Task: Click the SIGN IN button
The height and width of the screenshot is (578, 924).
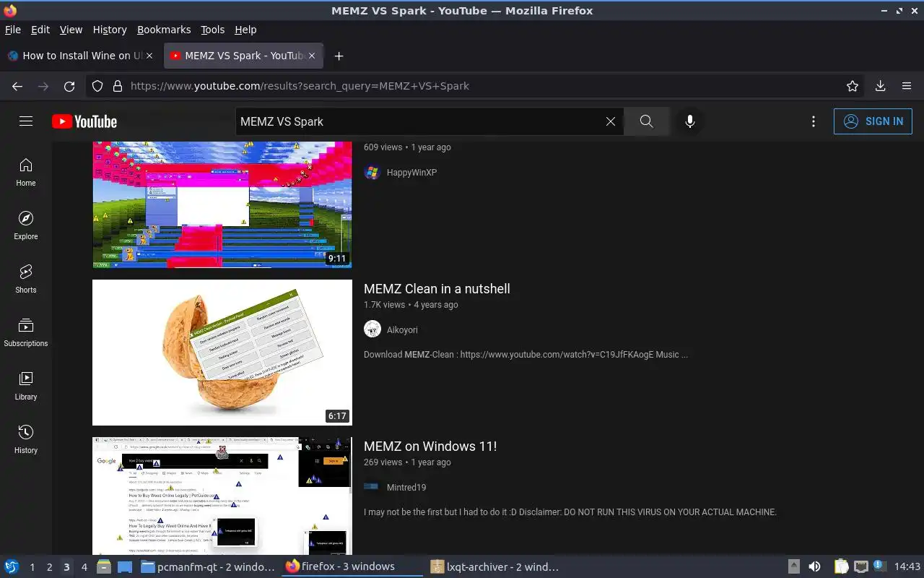Action: pos(873,121)
